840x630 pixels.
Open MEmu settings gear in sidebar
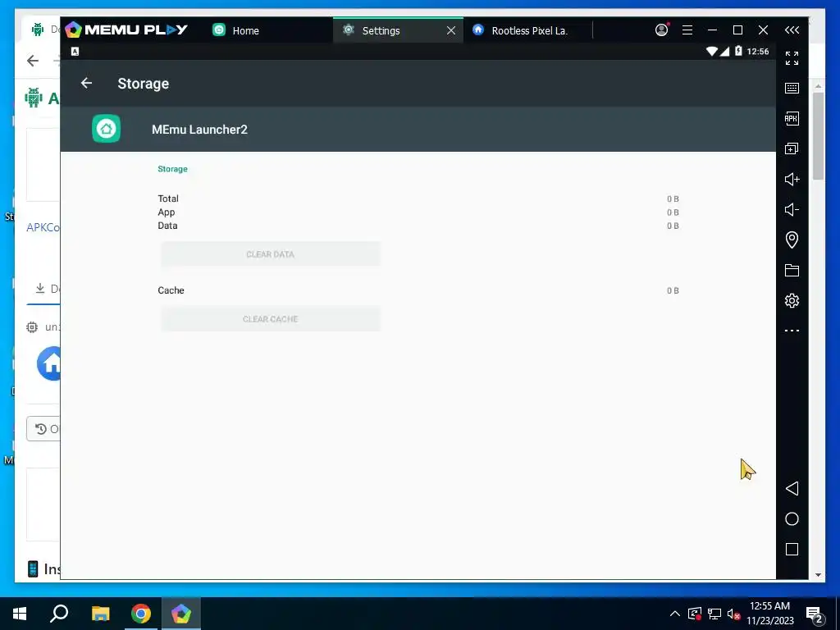pos(792,300)
